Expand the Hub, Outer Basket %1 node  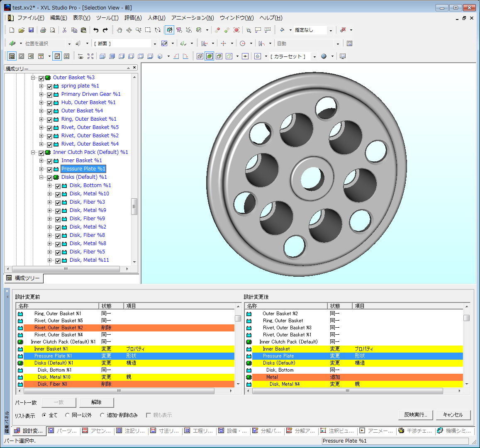pyautogui.click(x=41, y=102)
